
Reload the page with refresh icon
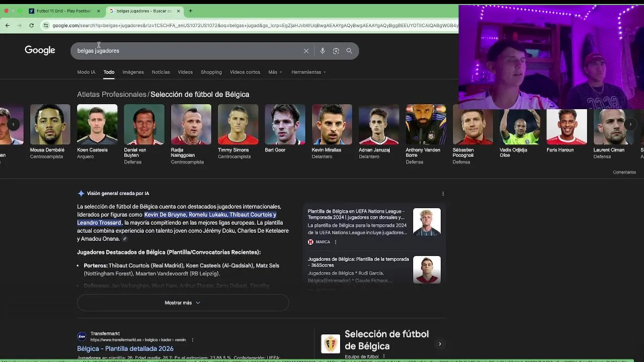[x=31, y=25]
